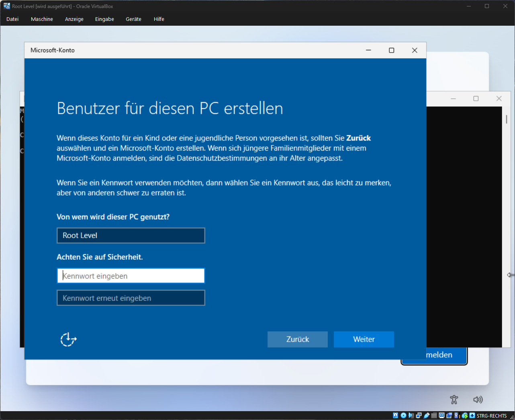515x420 pixels.
Task: Click the optical disc status icon
Action: pos(403,416)
